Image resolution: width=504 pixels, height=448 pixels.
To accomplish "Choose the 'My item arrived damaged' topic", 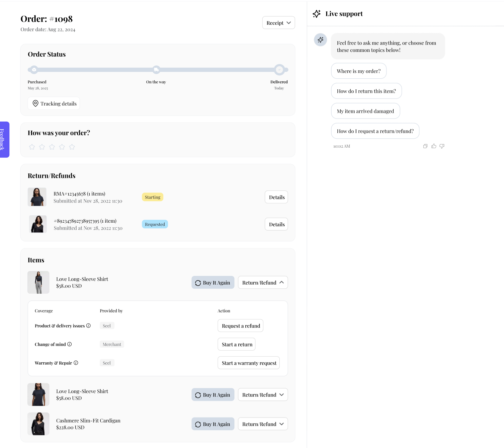I will [365, 111].
